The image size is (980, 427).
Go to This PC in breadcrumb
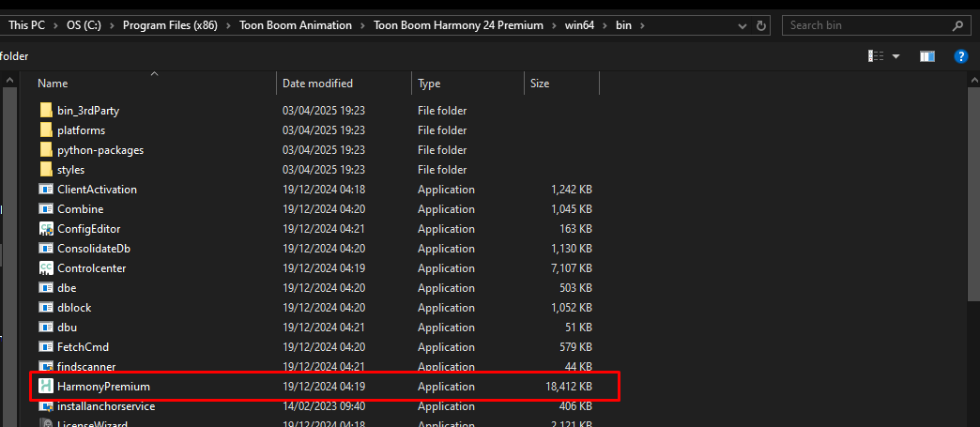coord(27,25)
